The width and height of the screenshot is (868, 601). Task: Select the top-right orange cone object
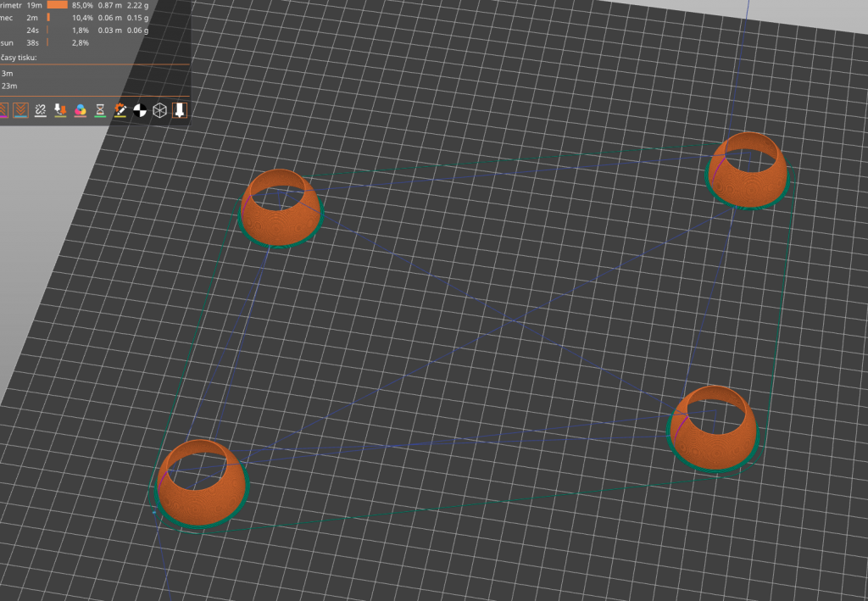(x=747, y=176)
